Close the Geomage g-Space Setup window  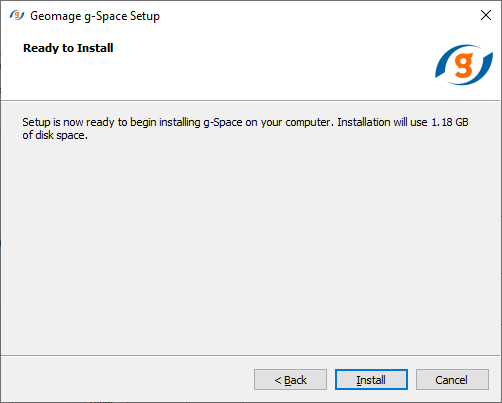486,15
